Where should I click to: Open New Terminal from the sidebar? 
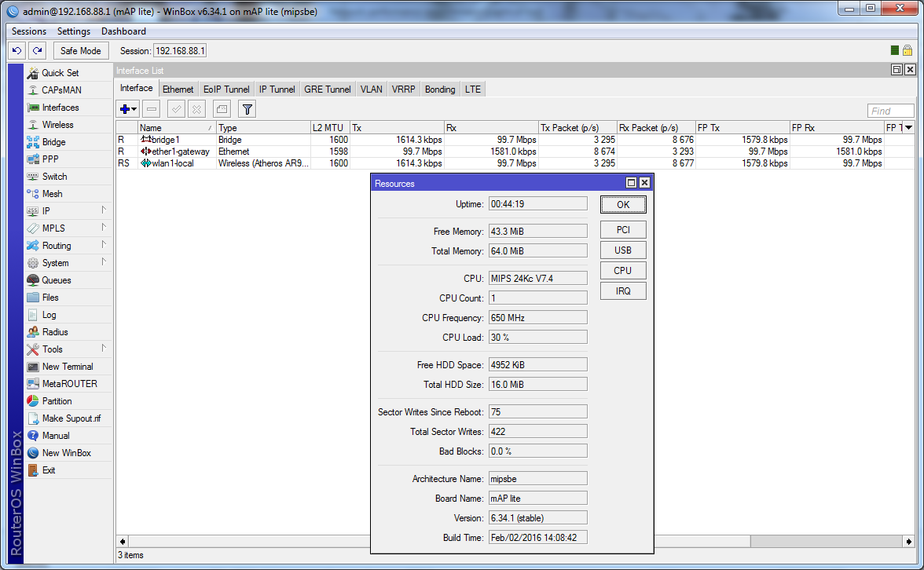click(67, 367)
